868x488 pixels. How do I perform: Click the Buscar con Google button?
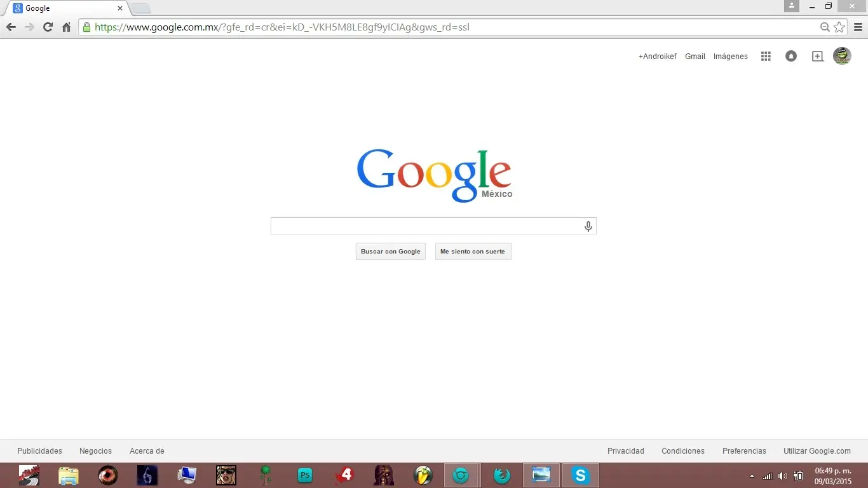[391, 252]
